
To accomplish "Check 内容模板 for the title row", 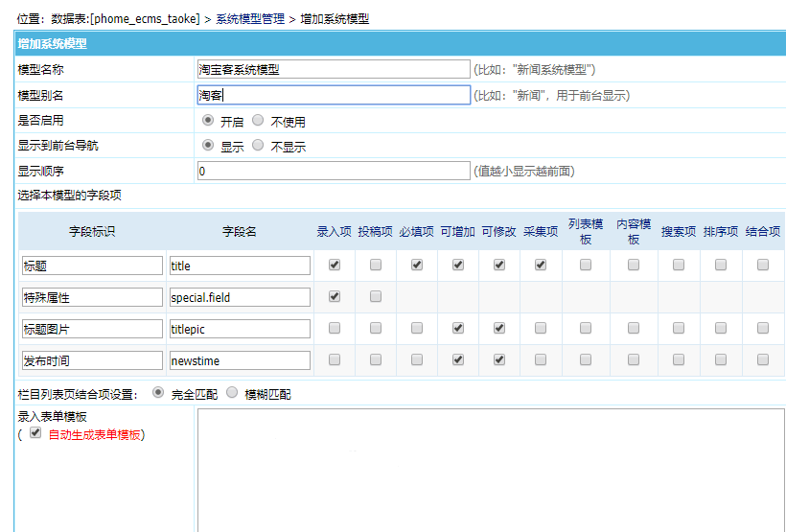I will tap(634, 265).
